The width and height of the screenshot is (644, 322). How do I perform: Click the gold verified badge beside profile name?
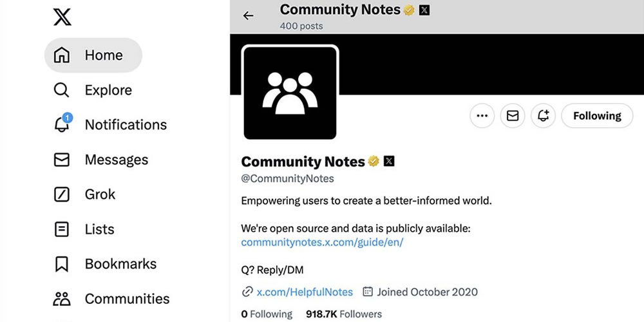374,162
